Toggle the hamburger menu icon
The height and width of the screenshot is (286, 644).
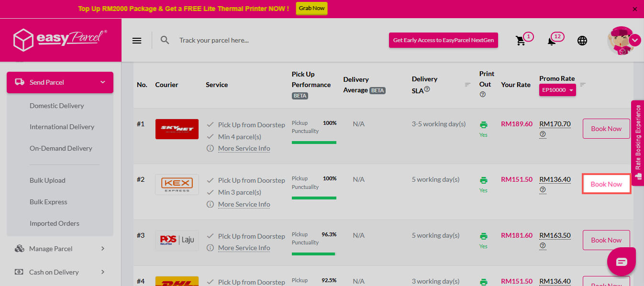pos(137,41)
